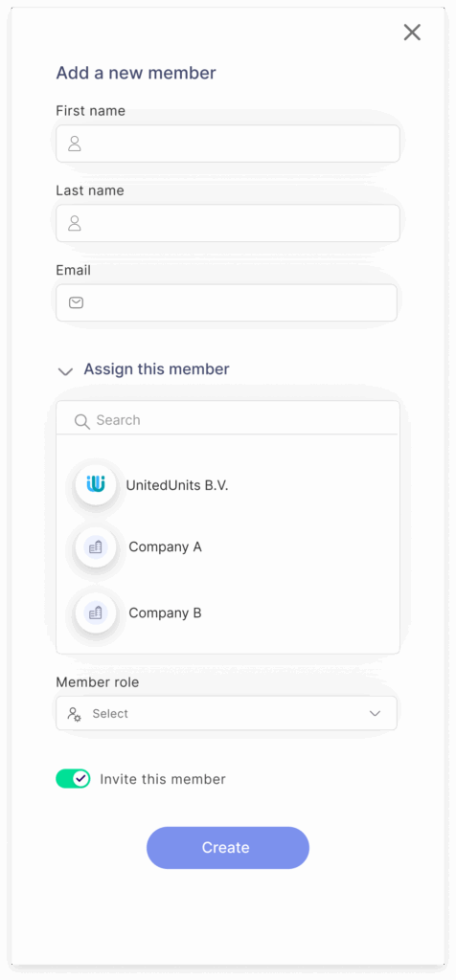Toggle off Invite this member switch
456x980 pixels.
click(x=73, y=779)
